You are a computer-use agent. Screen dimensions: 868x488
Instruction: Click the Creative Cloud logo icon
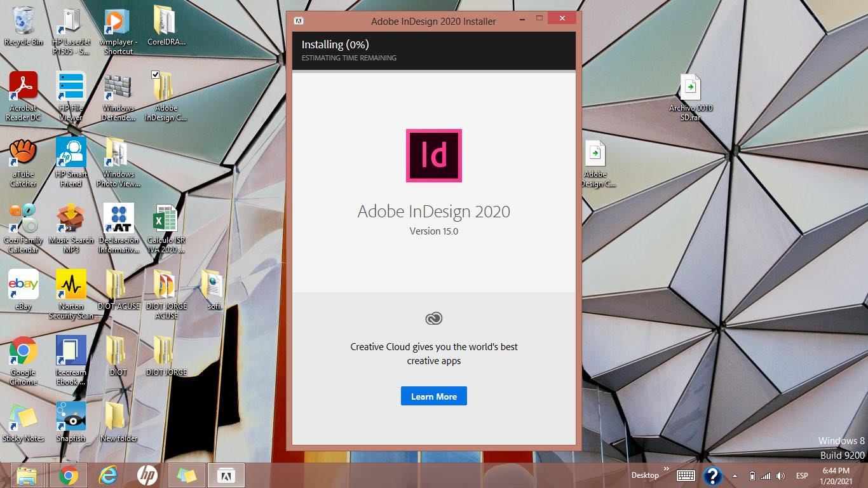pyautogui.click(x=434, y=318)
